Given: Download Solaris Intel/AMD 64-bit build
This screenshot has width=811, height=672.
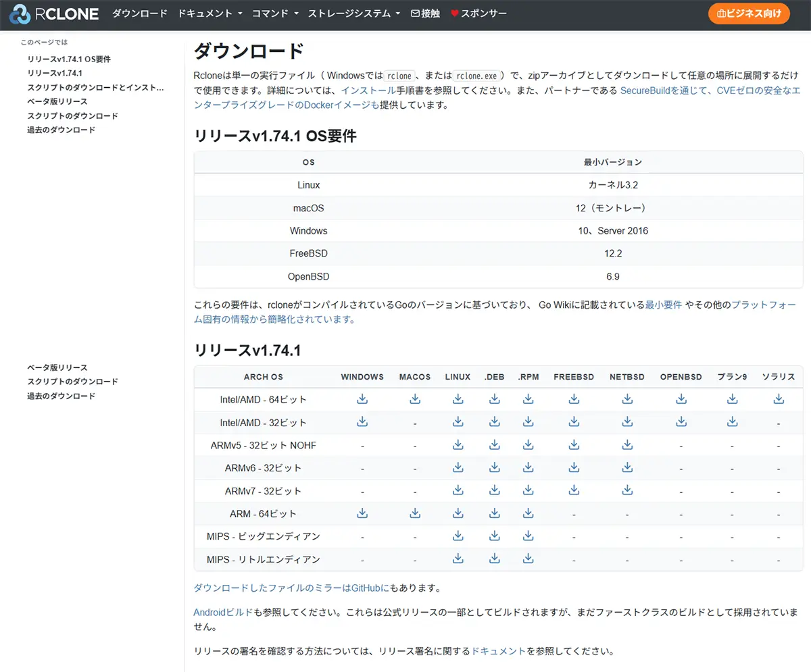Looking at the screenshot, I should pyautogui.click(x=779, y=399).
